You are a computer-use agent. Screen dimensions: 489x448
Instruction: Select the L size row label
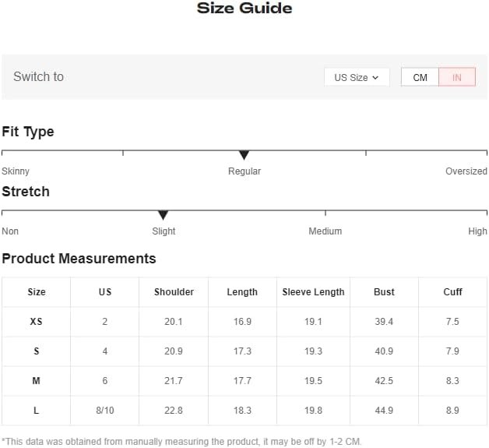click(36, 411)
